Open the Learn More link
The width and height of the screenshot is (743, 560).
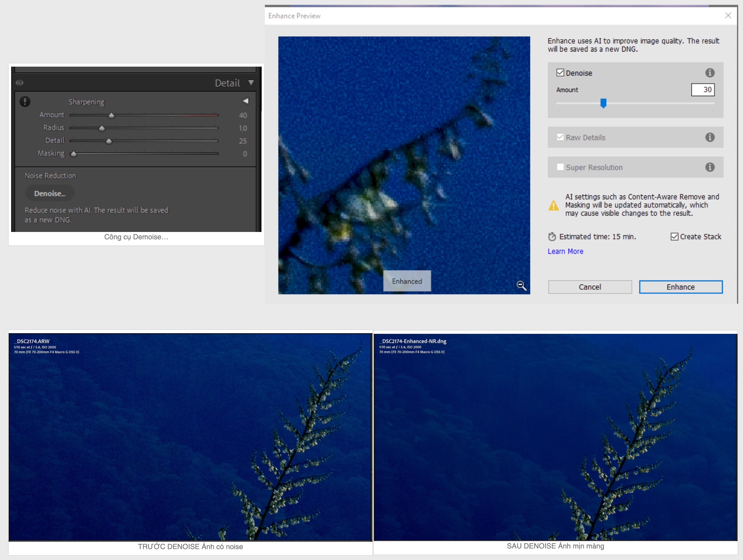click(565, 251)
